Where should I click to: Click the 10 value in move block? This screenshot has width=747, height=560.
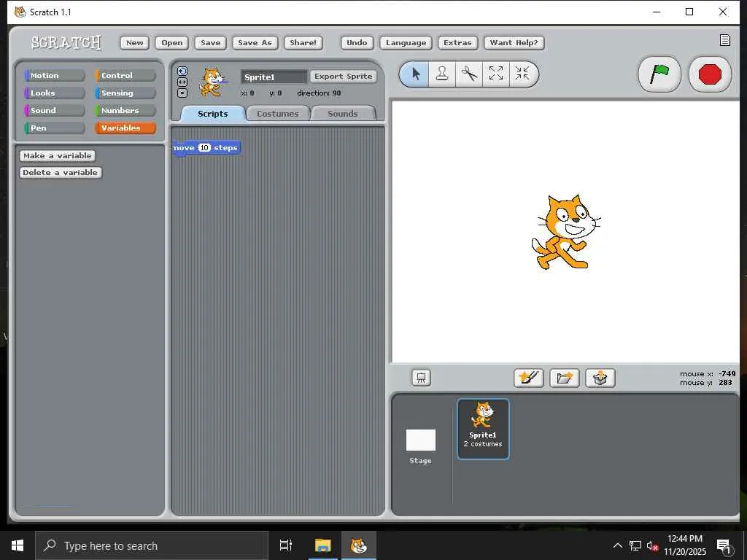click(204, 147)
